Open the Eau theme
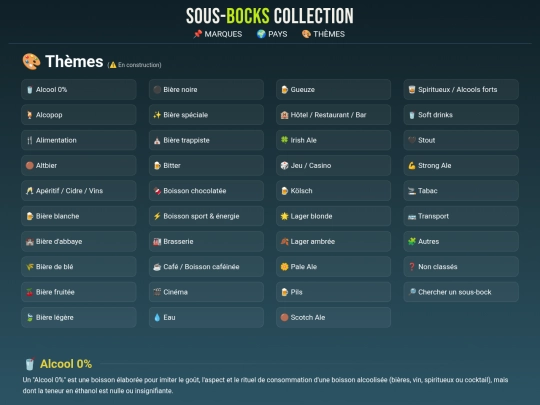 (206, 317)
